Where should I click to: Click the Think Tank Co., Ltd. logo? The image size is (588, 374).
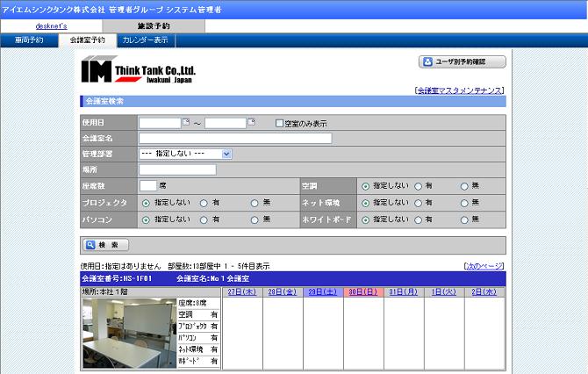click(x=139, y=72)
